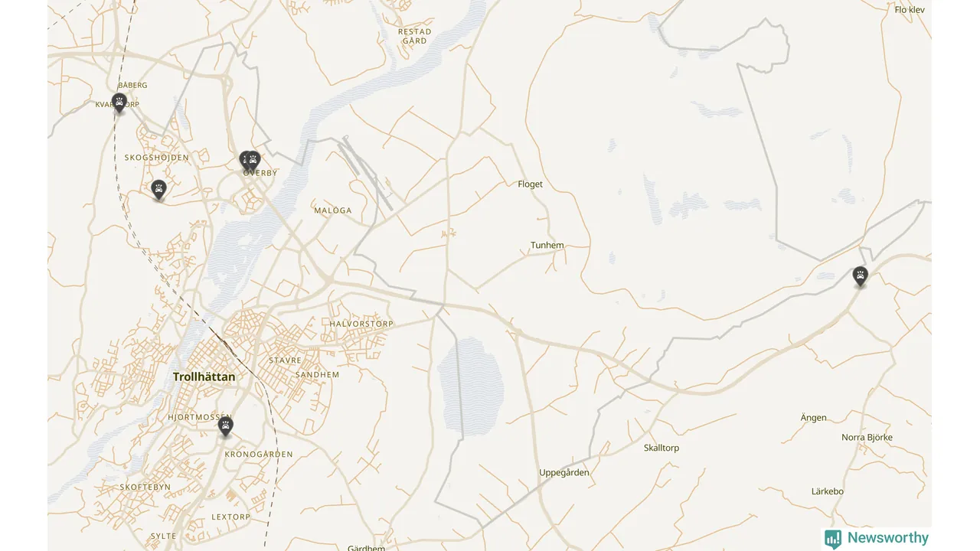This screenshot has width=980, height=551.
Task: Select the Halvorstorp district label
Action: coord(361,324)
